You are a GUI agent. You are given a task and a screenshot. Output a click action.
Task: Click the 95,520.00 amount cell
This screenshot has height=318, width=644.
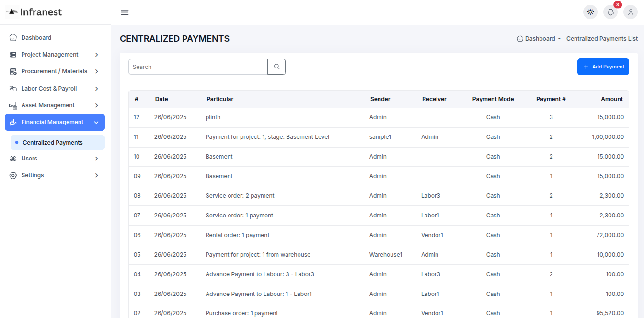click(x=610, y=313)
